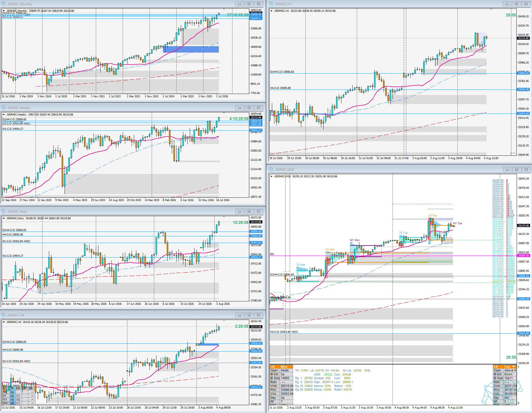Click the 'Above H' Open value in Tuesday table

click(510, 370)
